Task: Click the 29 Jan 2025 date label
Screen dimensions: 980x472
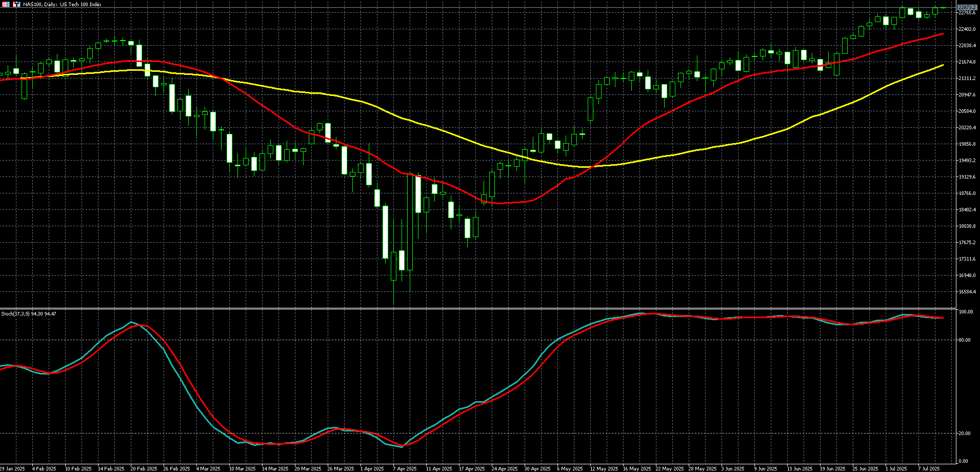Action: click(x=12, y=468)
